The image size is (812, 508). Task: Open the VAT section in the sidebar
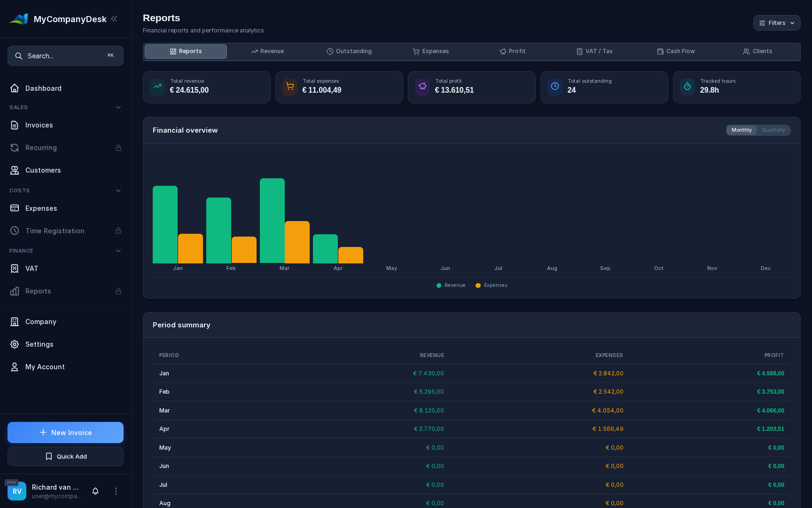point(31,269)
